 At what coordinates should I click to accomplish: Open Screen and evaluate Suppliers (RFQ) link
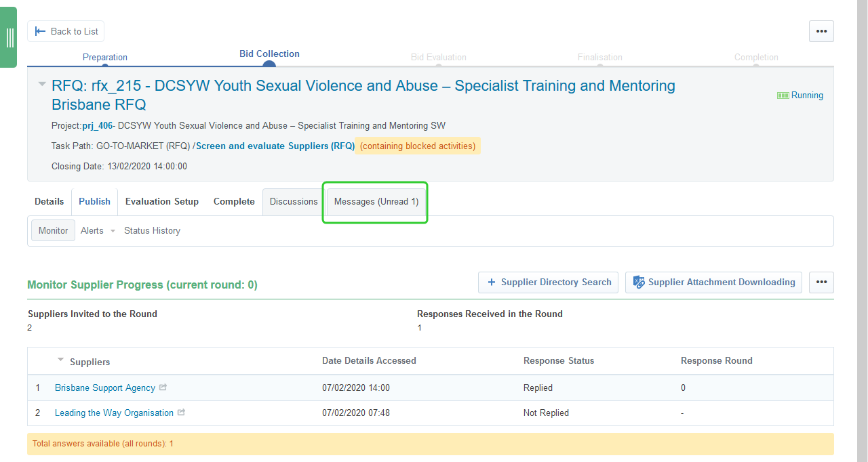(275, 146)
